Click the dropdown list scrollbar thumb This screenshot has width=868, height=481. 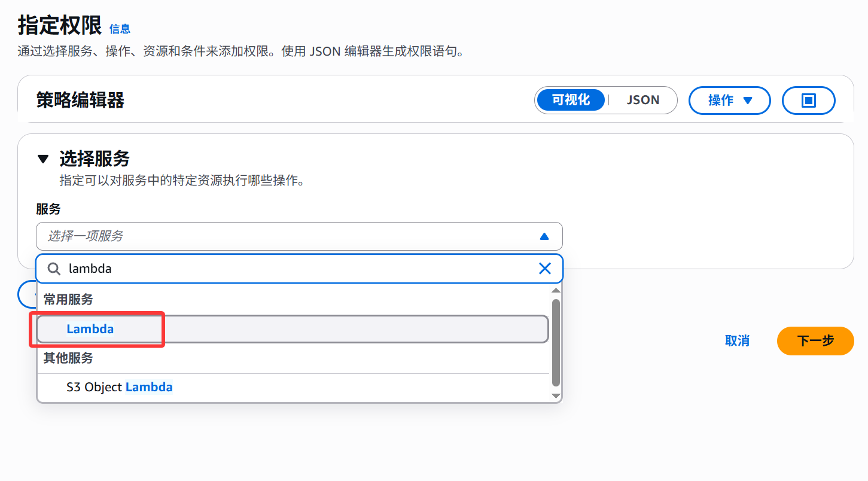tap(556, 343)
